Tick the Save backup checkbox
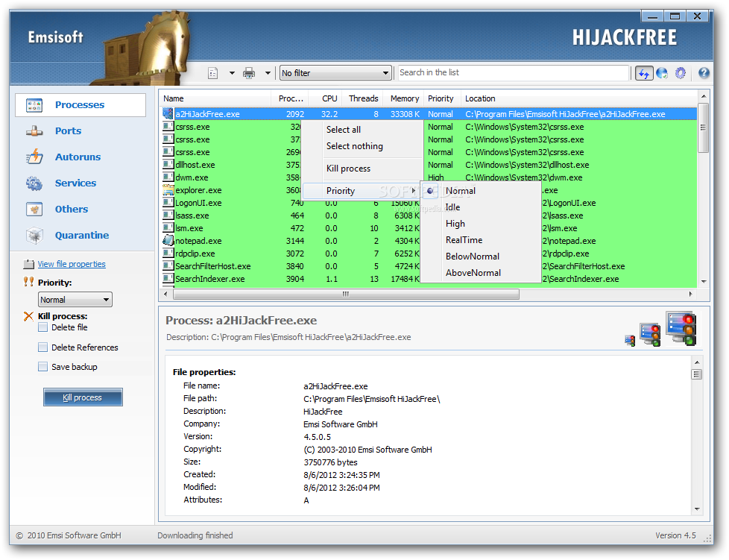 [42, 367]
